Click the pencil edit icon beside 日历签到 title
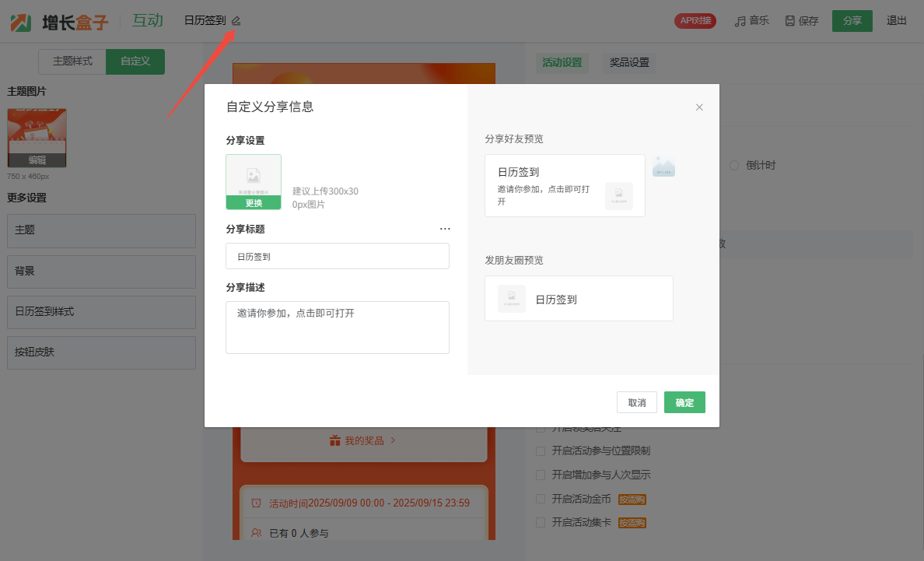924x561 pixels. 236,21
